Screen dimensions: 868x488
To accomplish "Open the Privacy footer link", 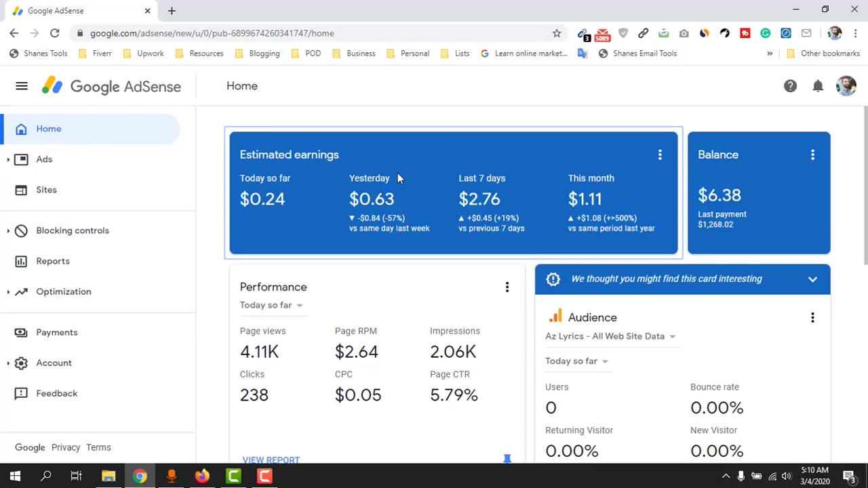I will point(66,447).
